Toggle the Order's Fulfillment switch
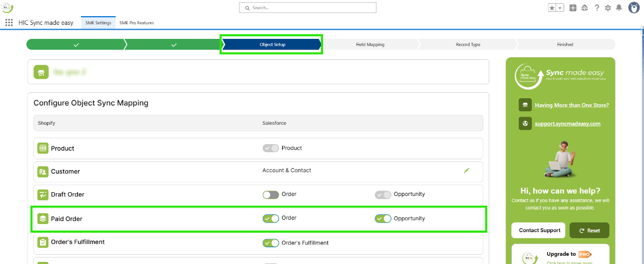 coord(271,243)
